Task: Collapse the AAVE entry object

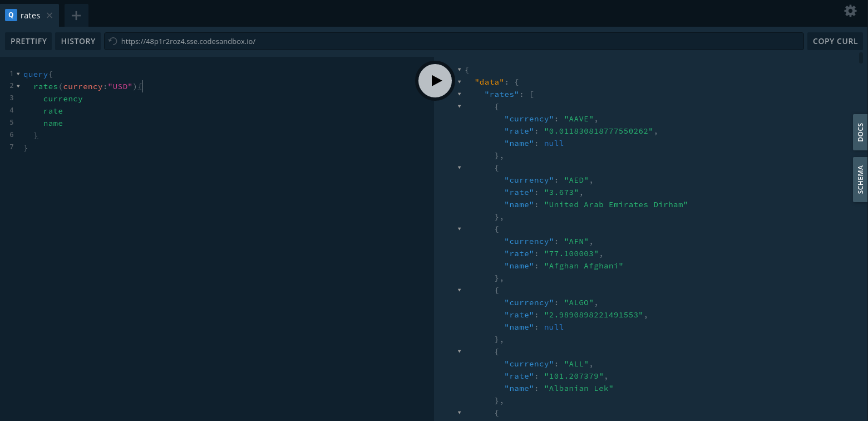Action: click(459, 106)
